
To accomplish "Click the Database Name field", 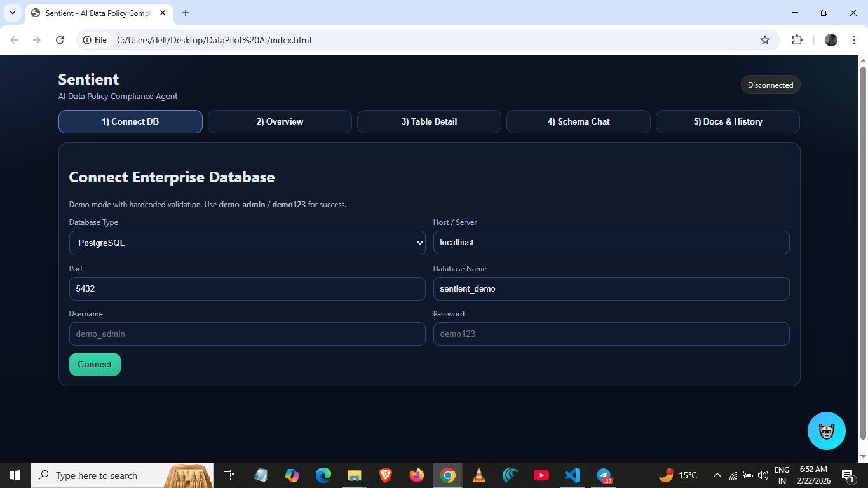I will tap(611, 288).
